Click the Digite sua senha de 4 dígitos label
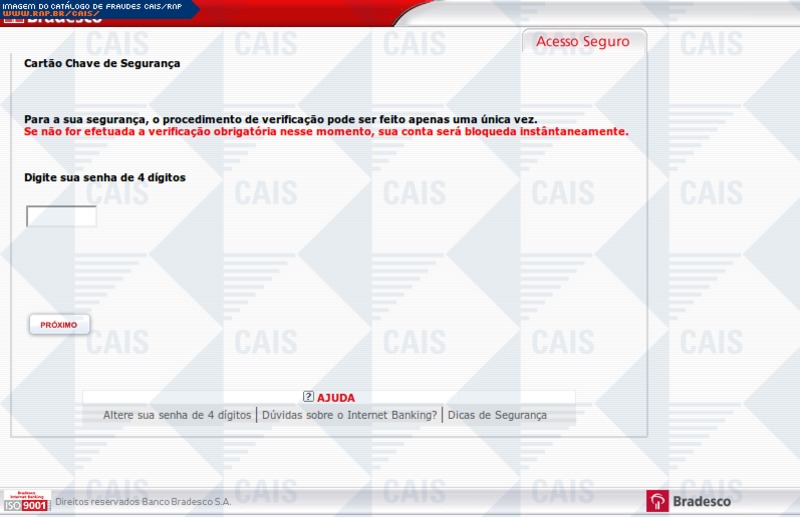 pyautogui.click(x=105, y=177)
